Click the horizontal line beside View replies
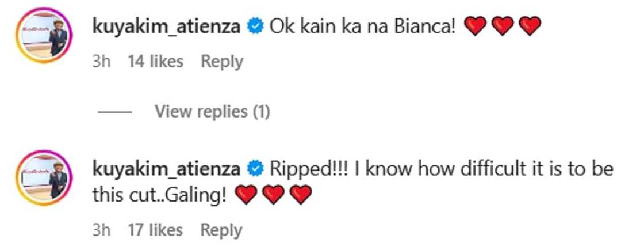644x246 pixels. click(114, 112)
